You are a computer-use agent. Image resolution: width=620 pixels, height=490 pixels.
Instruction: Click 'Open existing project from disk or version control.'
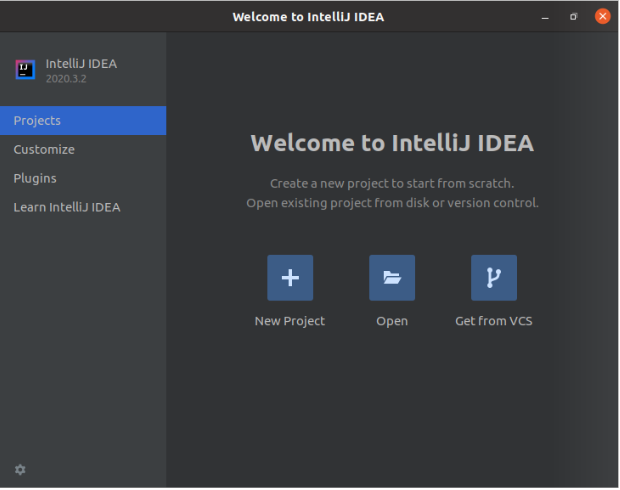point(393,203)
